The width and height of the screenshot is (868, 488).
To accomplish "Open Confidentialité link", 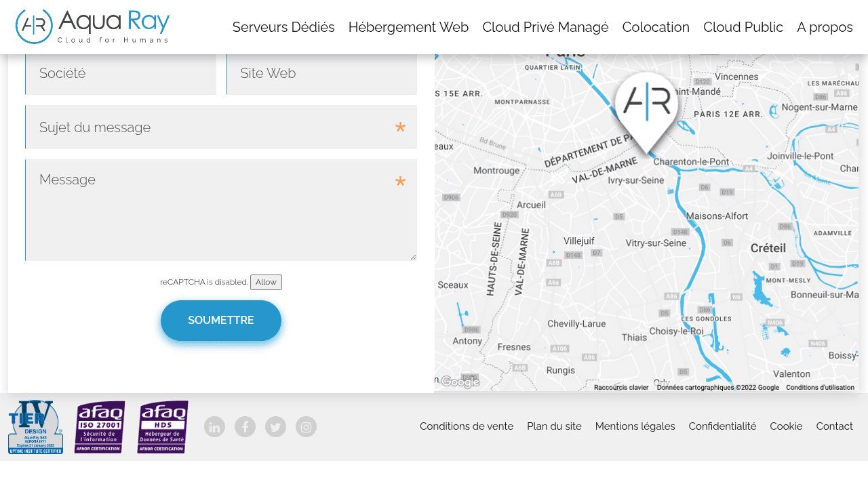I will point(722,426).
